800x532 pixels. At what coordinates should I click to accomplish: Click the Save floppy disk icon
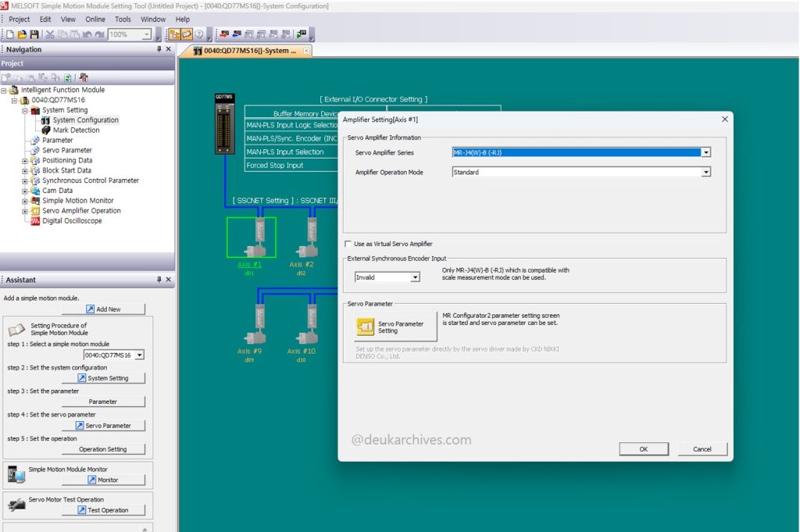click(34, 34)
